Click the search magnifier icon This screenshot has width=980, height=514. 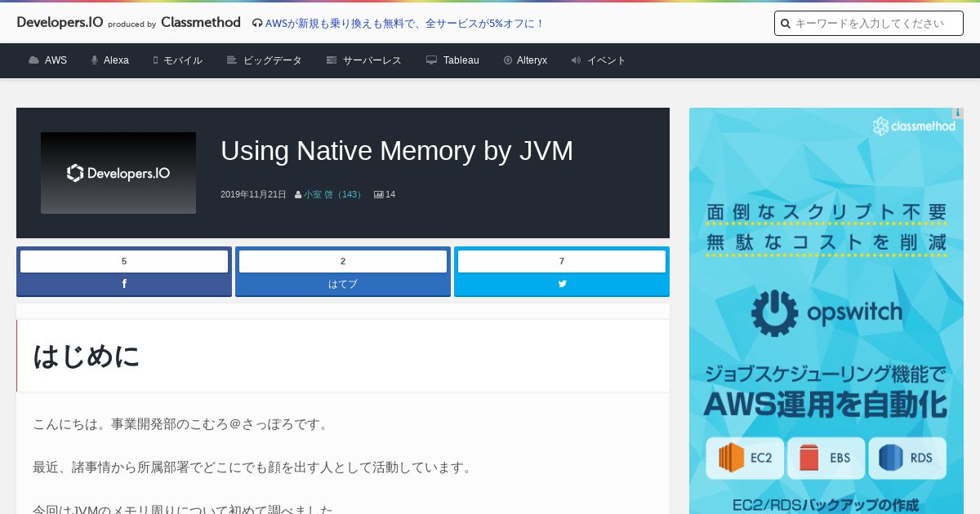pos(786,24)
